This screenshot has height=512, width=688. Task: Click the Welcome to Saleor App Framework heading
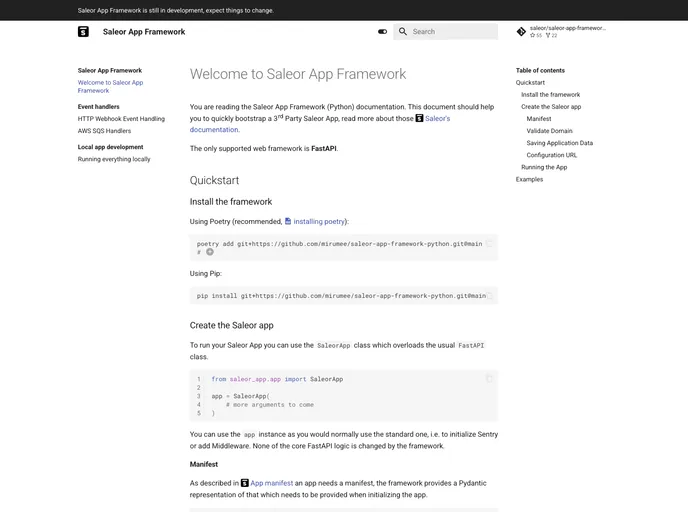(298, 74)
